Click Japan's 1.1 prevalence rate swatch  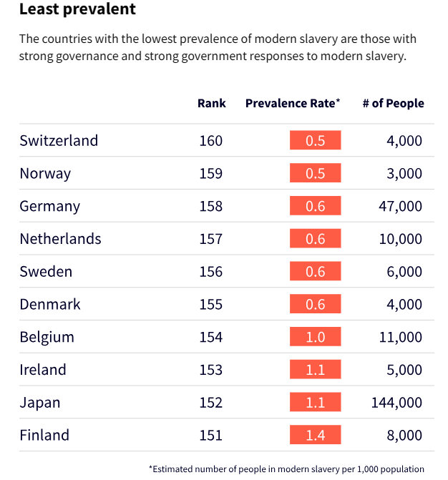tap(315, 403)
